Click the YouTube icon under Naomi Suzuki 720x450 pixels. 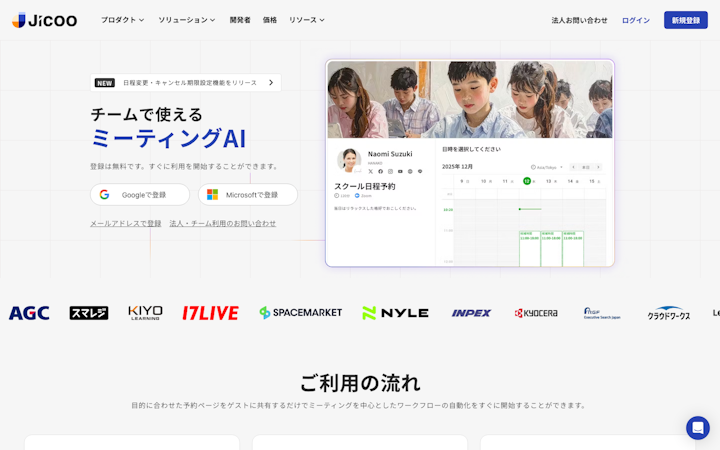[x=400, y=171]
